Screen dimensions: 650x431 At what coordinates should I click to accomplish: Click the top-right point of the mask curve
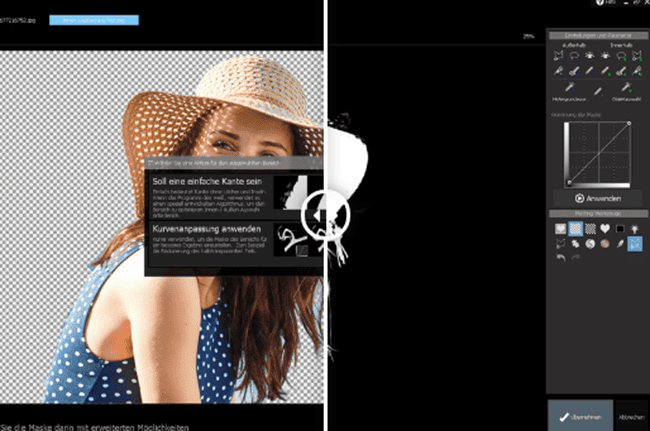628,123
